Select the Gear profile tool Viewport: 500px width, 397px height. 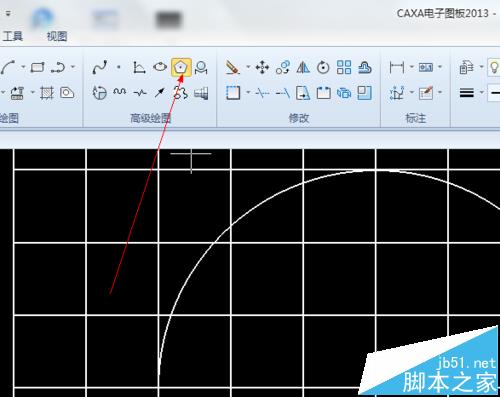coord(181,93)
